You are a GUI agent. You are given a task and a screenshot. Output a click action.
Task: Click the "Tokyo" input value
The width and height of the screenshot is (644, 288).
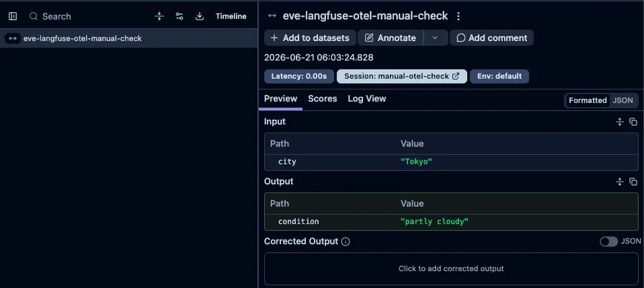click(x=416, y=161)
